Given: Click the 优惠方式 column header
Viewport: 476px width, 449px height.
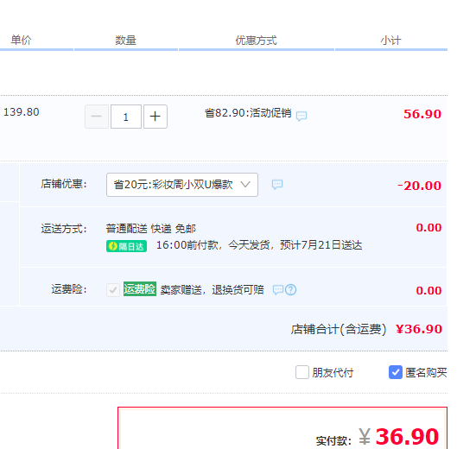Looking at the screenshot, I should pyautogui.click(x=257, y=41).
